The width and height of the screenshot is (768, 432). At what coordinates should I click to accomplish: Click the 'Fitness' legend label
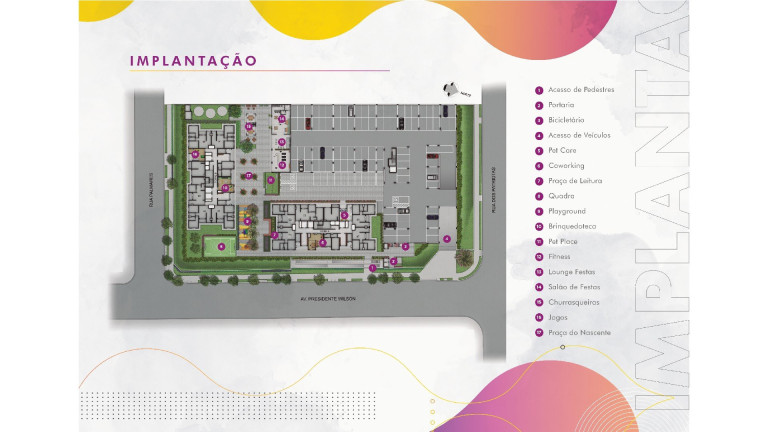click(x=559, y=257)
